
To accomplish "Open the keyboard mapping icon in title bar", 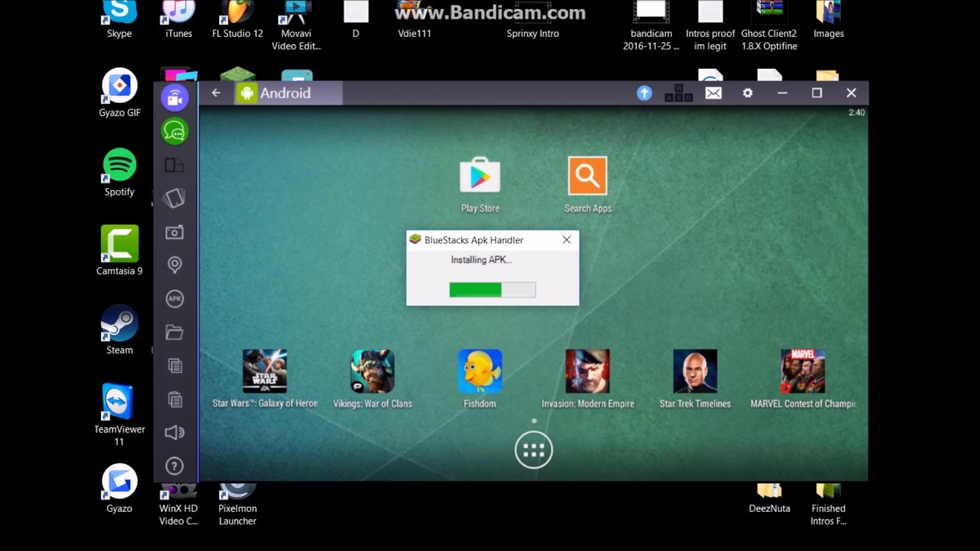I will 678,93.
